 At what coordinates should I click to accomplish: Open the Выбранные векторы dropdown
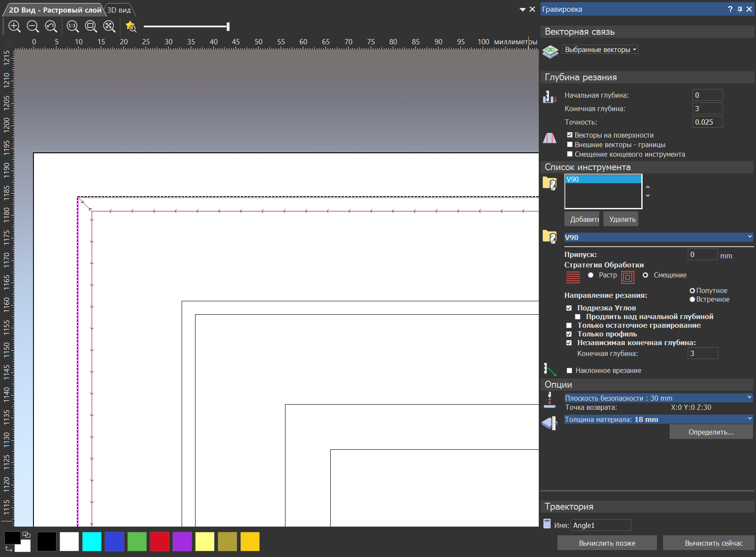(x=600, y=49)
